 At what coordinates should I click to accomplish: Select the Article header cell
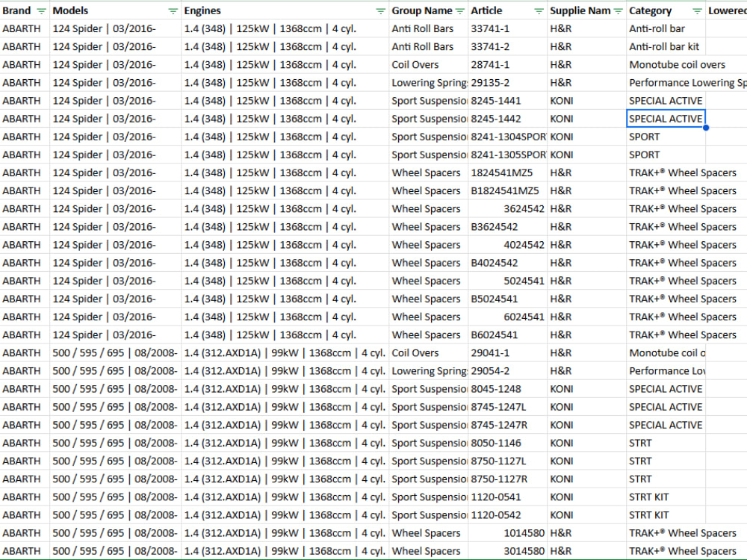point(507,10)
